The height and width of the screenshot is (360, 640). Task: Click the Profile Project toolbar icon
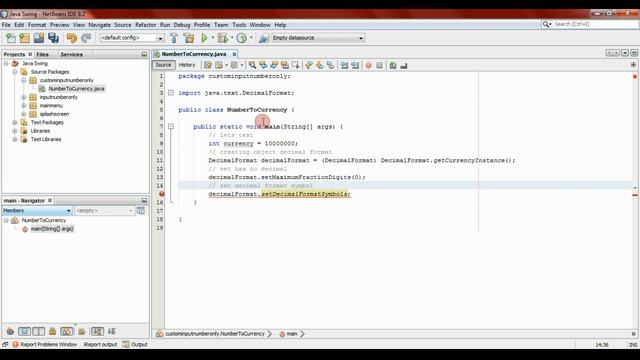tap(242, 38)
